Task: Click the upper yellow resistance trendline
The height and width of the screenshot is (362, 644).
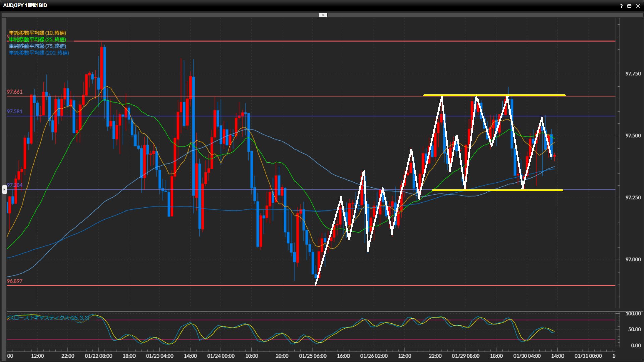Action: tap(537, 95)
